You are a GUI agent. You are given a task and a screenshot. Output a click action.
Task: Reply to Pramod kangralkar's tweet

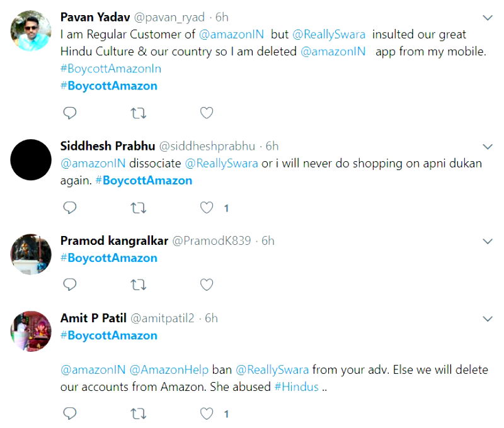tap(71, 285)
